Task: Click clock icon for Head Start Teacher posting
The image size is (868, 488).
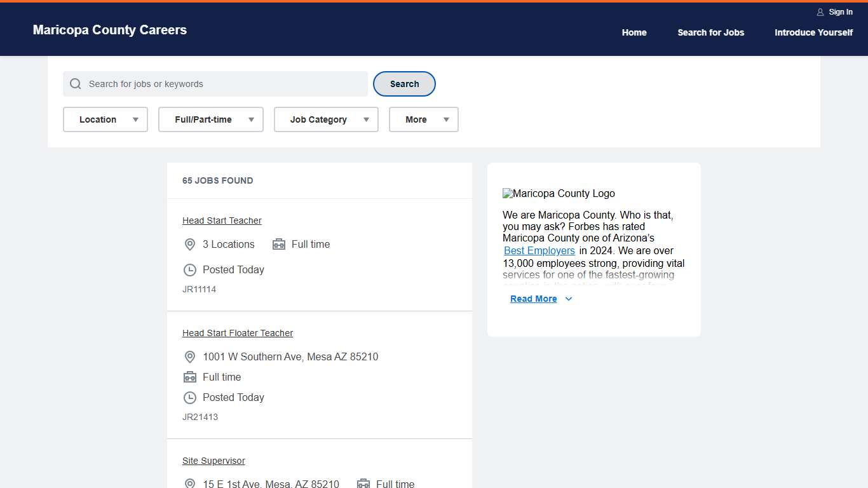Action: pyautogui.click(x=189, y=270)
